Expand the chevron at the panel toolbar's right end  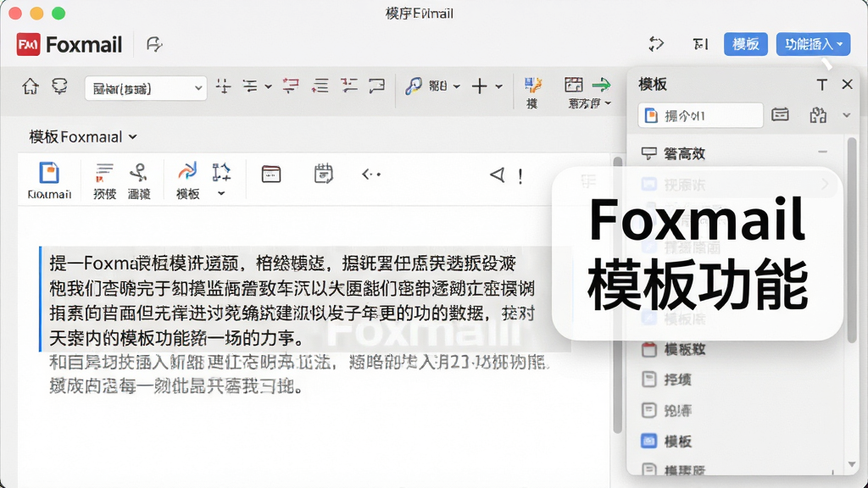[847, 115]
